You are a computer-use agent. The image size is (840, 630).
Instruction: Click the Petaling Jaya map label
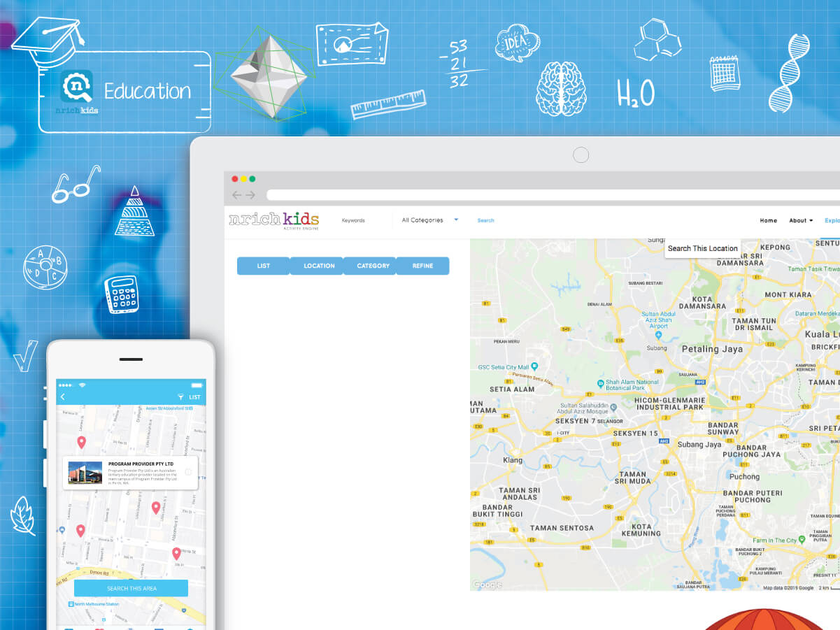(x=711, y=349)
